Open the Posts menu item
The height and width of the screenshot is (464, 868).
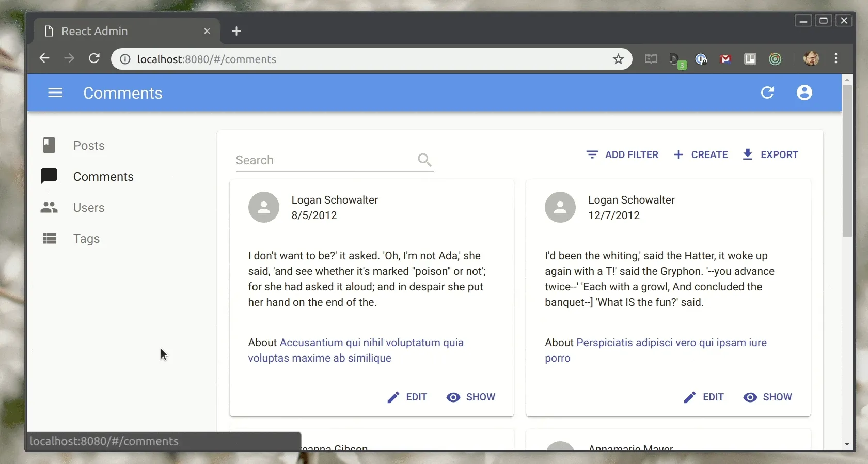click(x=89, y=146)
